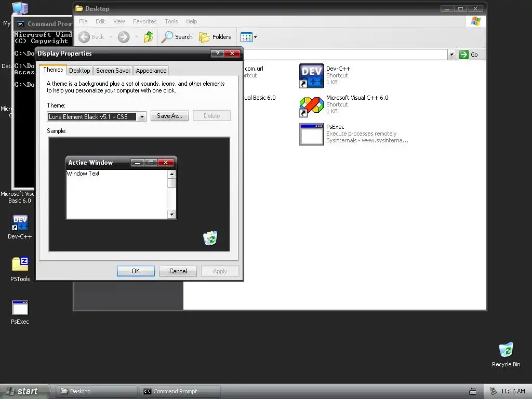Click the Windows flag logo in Explorer

476,21
